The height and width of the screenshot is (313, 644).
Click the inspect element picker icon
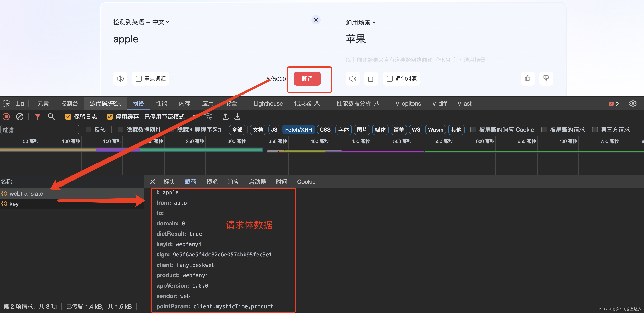coord(6,103)
